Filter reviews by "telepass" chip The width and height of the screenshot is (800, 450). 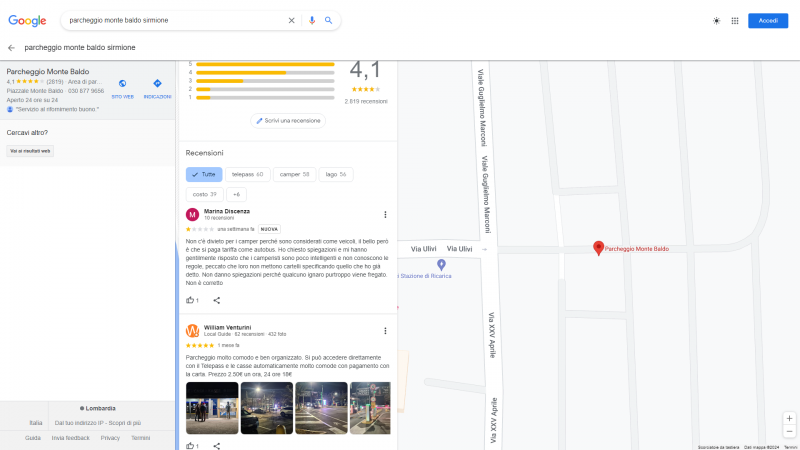pyautogui.click(x=247, y=174)
